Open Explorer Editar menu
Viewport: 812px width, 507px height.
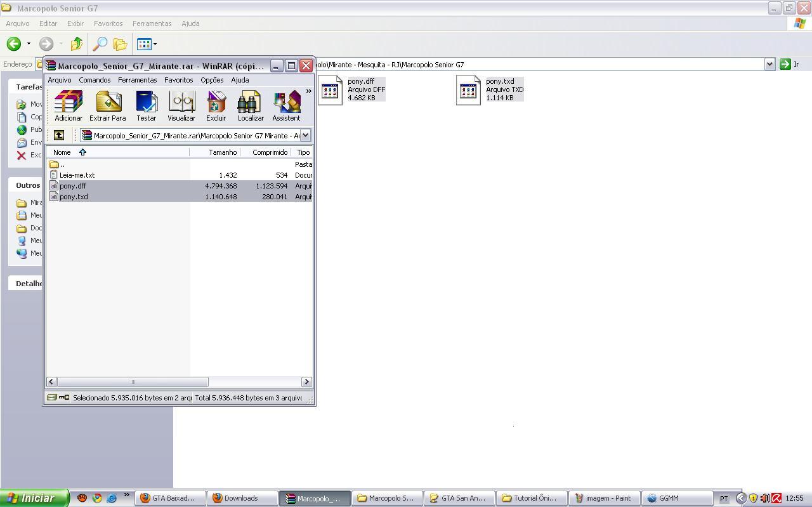pyautogui.click(x=48, y=23)
